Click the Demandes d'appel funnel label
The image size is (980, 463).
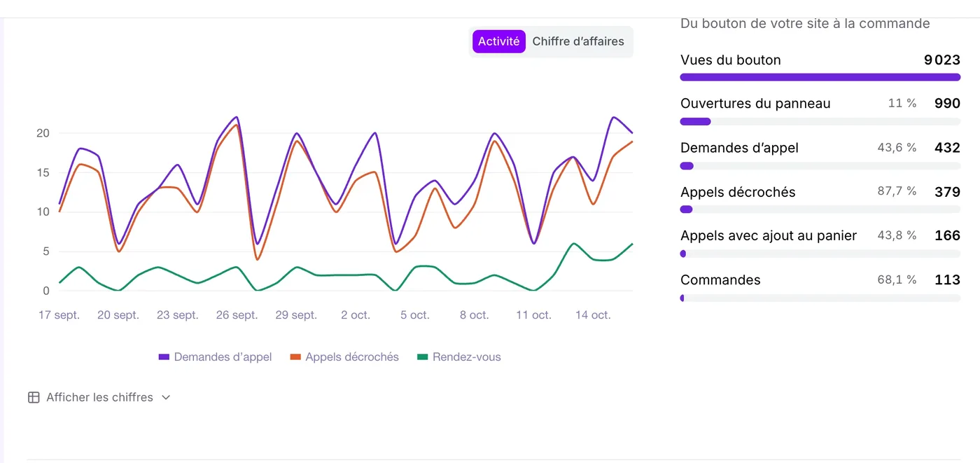(x=739, y=148)
